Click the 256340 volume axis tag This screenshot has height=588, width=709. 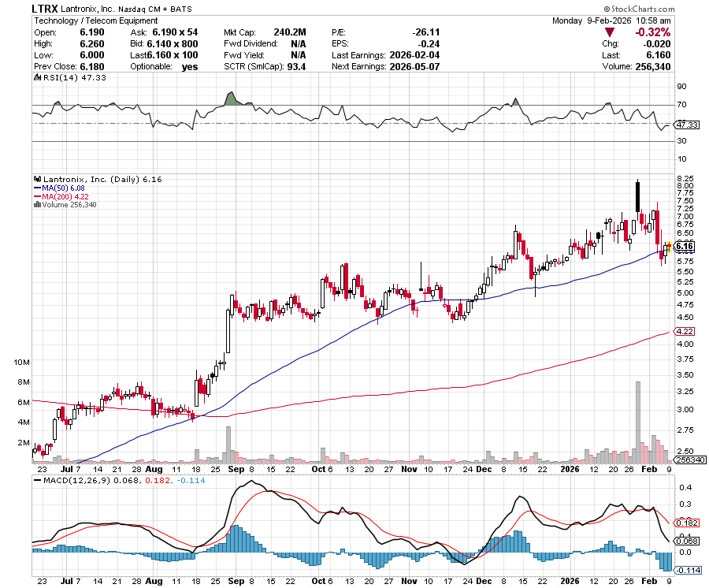[689, 460]
